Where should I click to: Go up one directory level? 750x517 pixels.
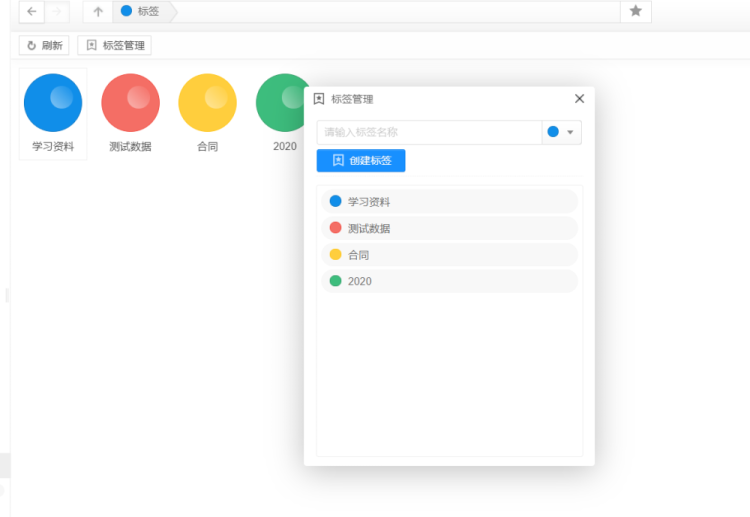click(x=97, y=12)
